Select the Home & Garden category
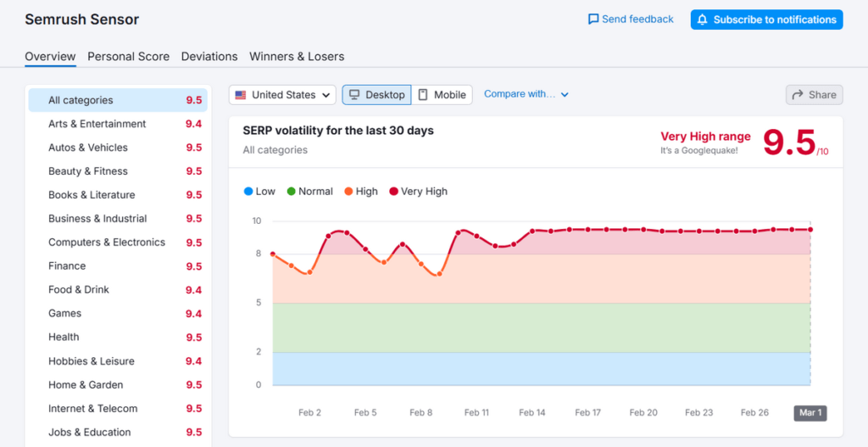Image resolution: width=868 pixels, height=447 pixels. point(118,385)
